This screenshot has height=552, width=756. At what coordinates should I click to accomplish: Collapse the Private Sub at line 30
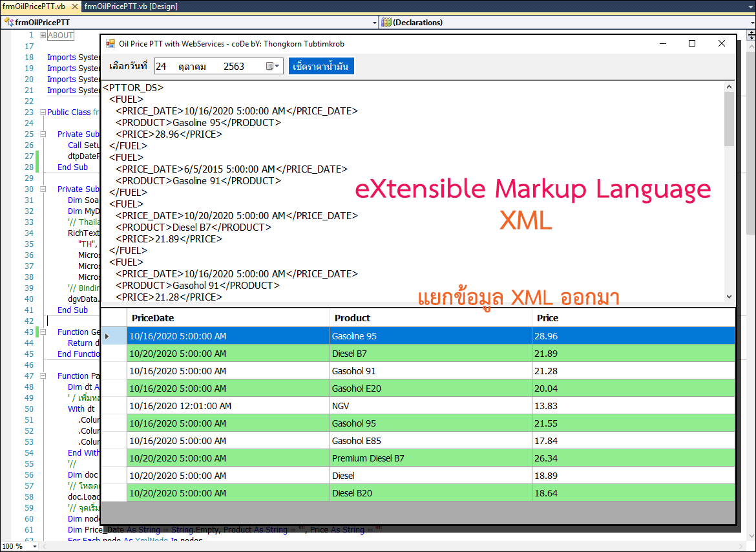pyautogui.click(x=43, y=189)
